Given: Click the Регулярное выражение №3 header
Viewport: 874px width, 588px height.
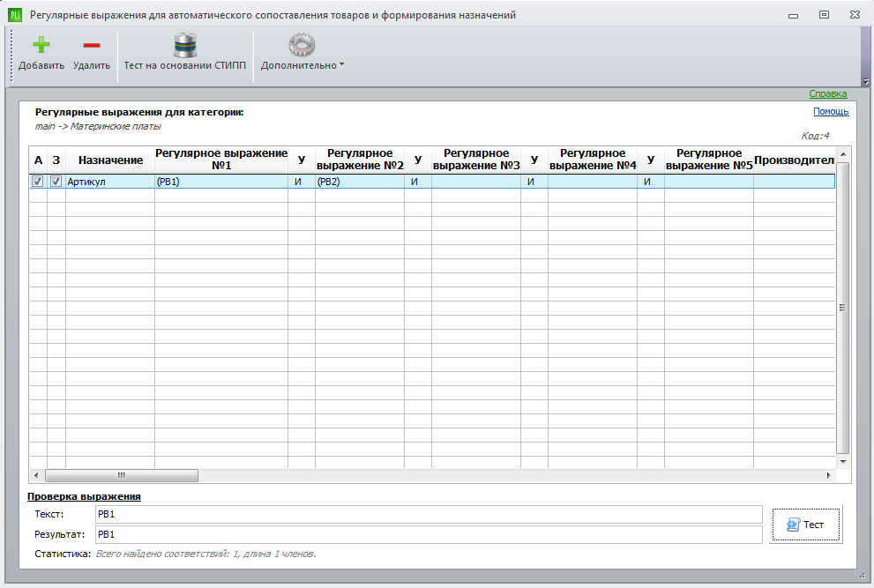Looking at the screenshot, I should tap(476, 160).
